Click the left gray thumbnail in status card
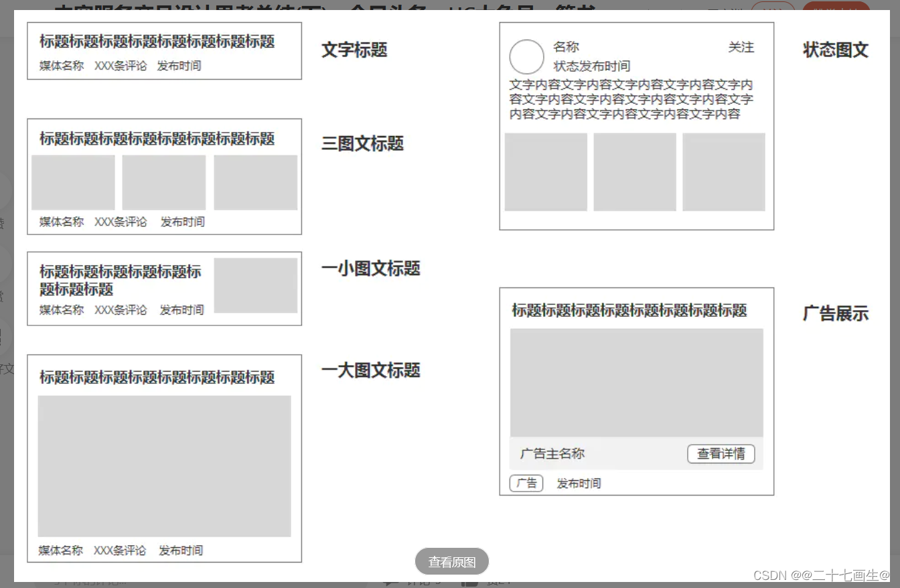 click(546, 172)
